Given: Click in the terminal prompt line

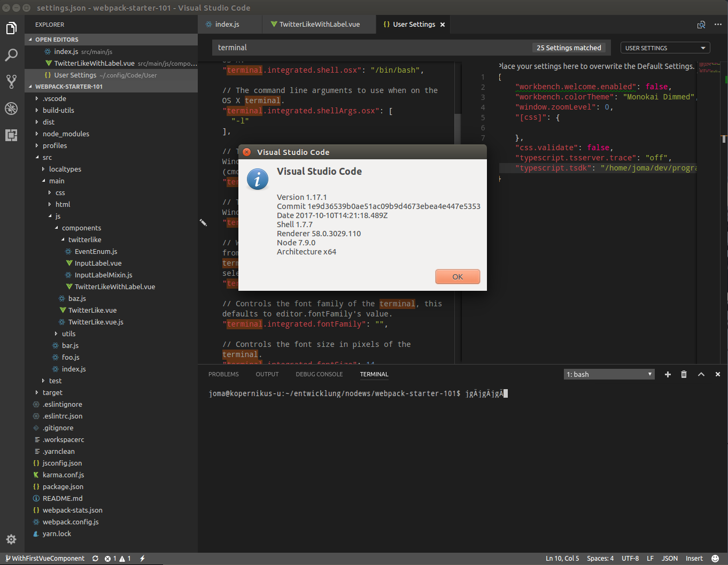Looking at the screenshot, I should 358,393.
